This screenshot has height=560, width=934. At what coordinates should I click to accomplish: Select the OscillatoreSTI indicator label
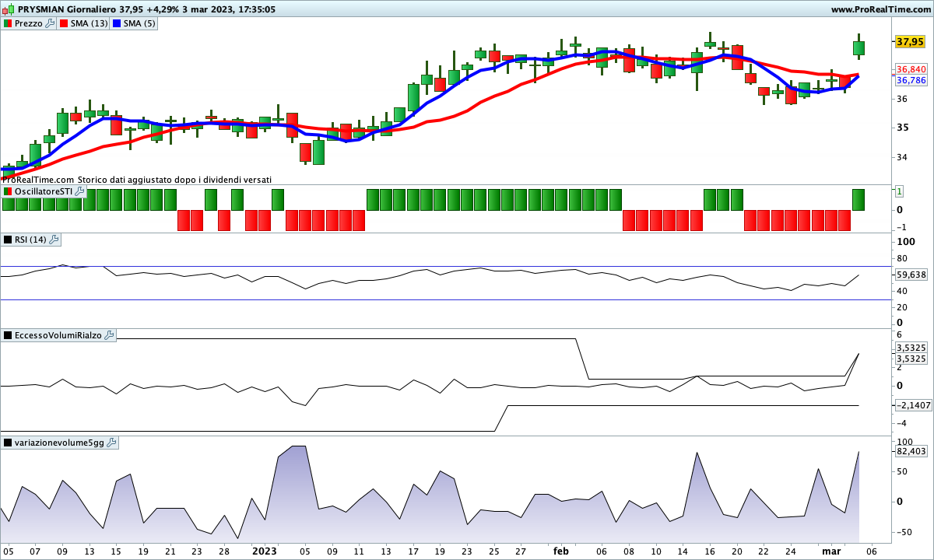tap(43, 191)
